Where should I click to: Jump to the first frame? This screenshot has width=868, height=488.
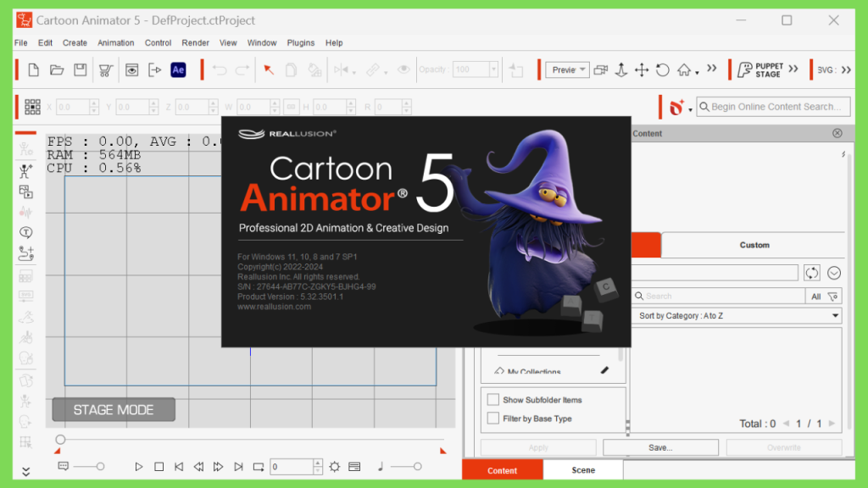[x=178, y=467]
